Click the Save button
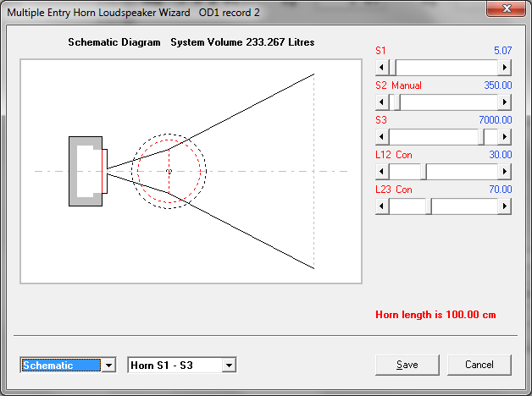This screenshot has height=396, width=532. 407,365
